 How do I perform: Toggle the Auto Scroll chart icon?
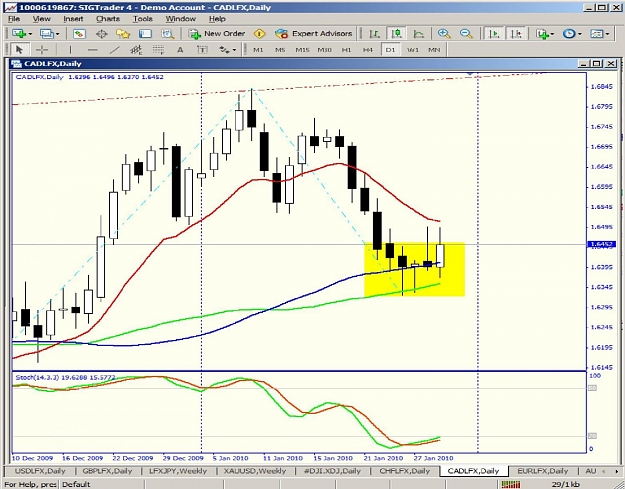click(494, 34)
